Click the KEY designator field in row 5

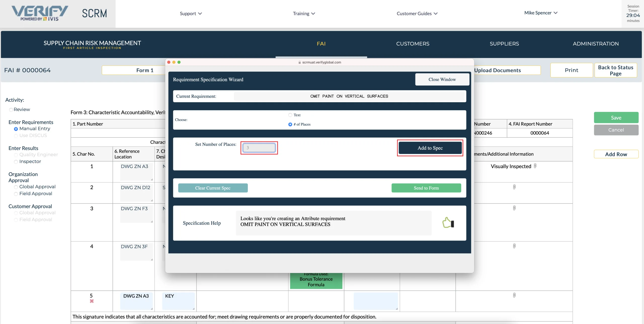tap(178, 301)
